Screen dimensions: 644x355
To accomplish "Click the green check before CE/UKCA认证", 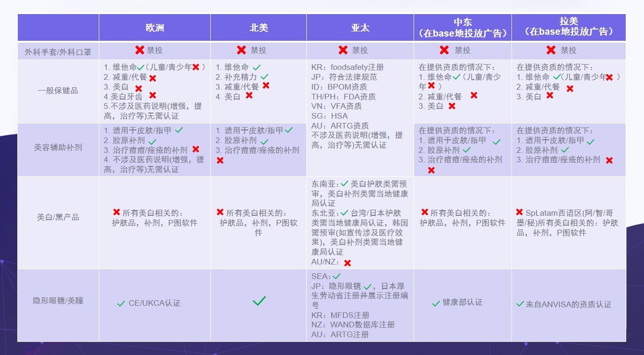I will tap(121, 304).
